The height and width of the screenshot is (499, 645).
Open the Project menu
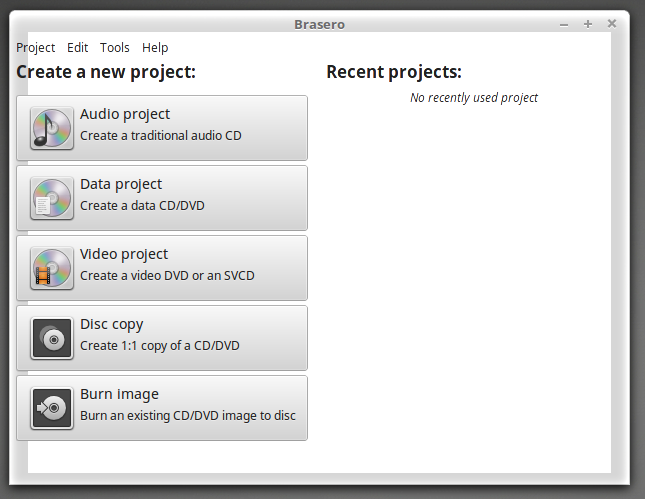pyautogui.click(x=36, y=47)
